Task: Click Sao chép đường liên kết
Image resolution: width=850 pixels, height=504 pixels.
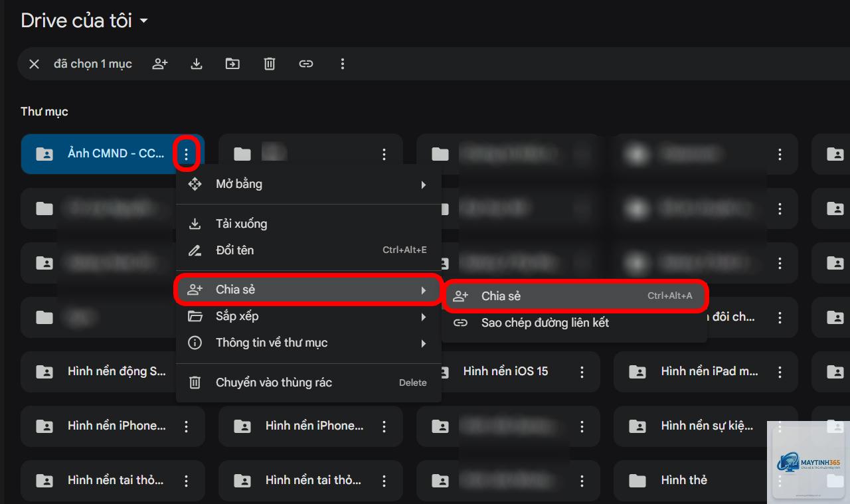Action: point(574,323)
